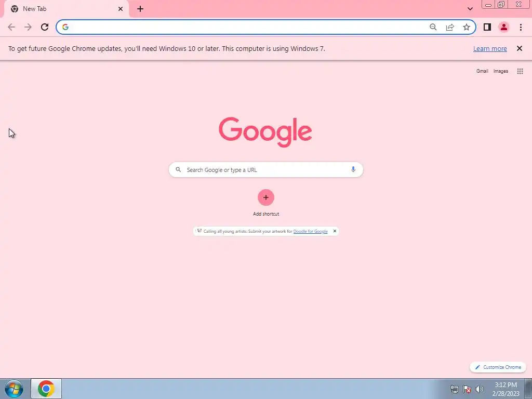Bookmark this tab with the star icon

tap(467, 27)
